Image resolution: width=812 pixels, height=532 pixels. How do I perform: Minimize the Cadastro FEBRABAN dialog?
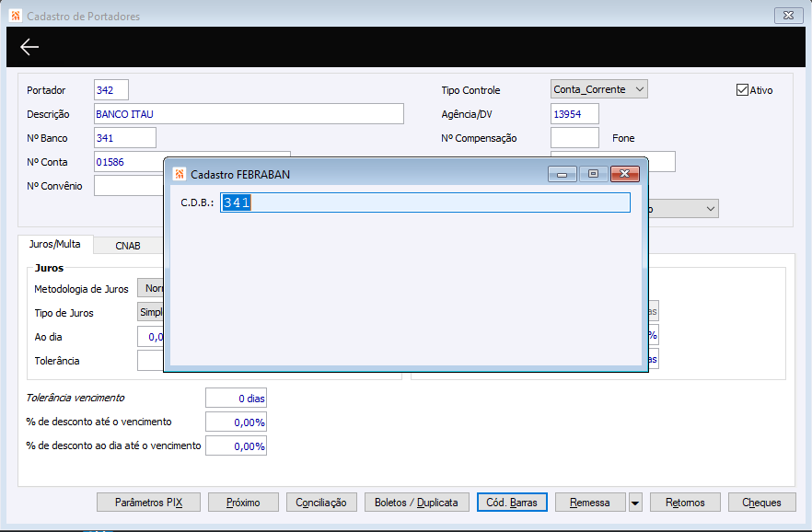click(x=562, y=174)
